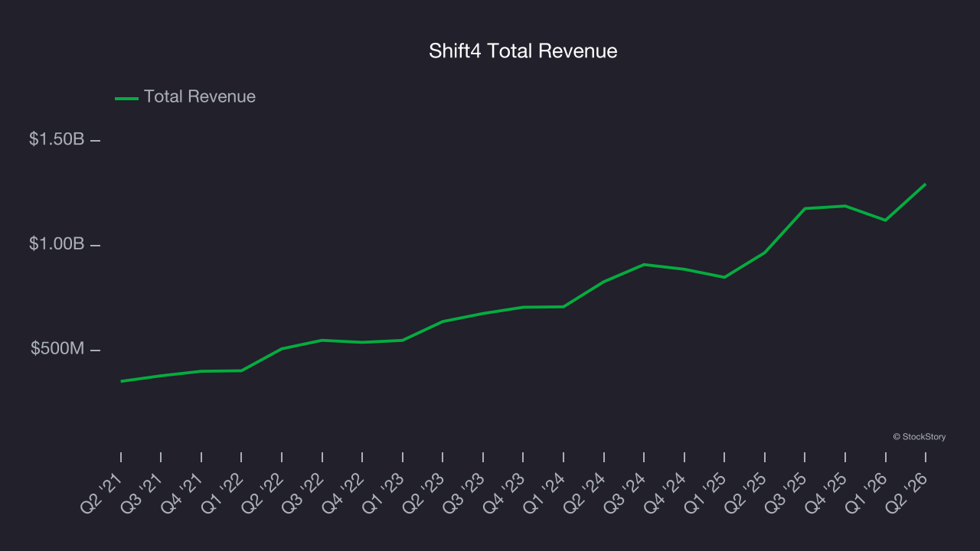The image size is (980, 551).
Task: Click the 'Q3 '22' x-axis label
Action: coord(304,492)
